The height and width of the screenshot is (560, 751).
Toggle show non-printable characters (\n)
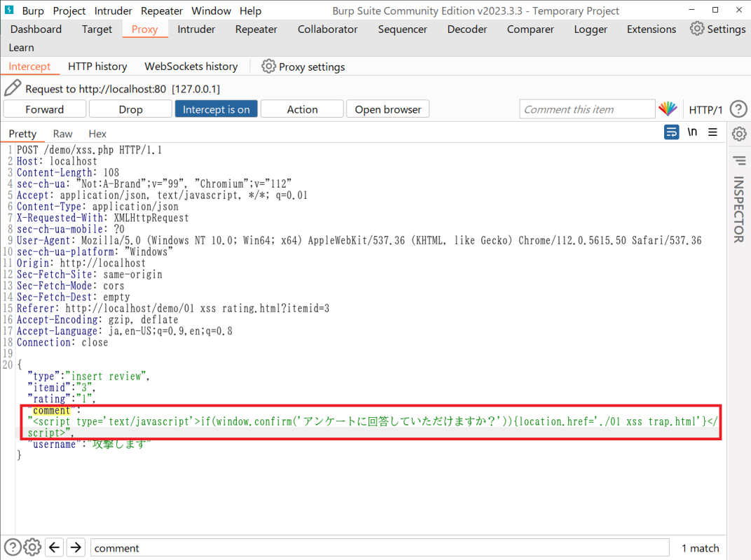(x=692, y=132)
